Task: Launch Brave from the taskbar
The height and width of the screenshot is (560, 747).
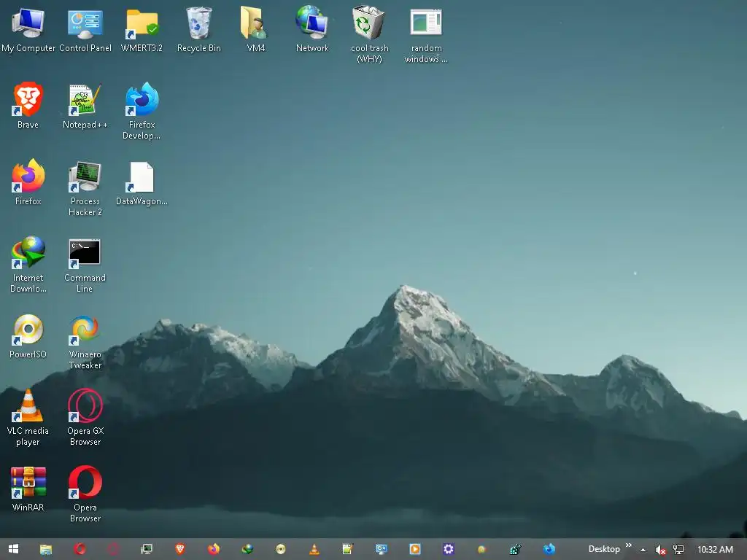Action: pos(180,549)
